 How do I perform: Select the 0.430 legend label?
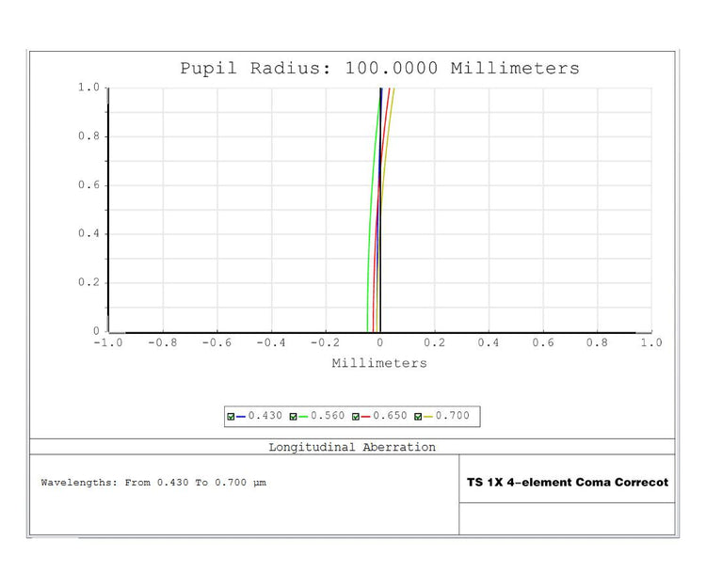coord(265,416)
